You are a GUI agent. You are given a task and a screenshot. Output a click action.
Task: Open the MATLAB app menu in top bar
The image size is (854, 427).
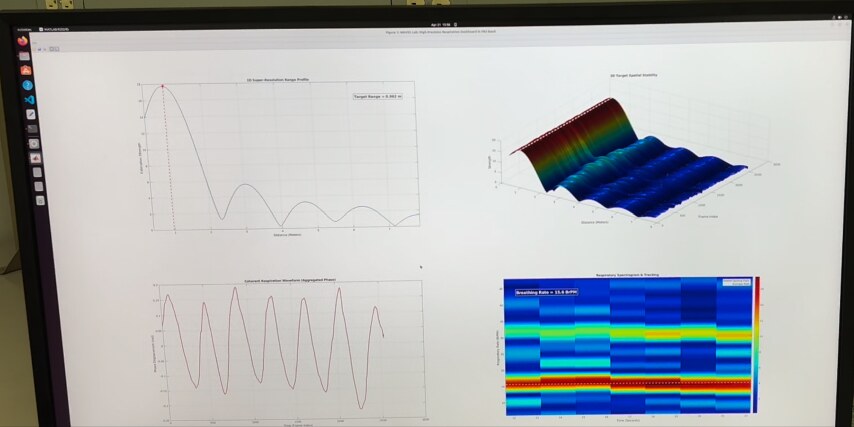pyautogui.click(x=53, y=29)
